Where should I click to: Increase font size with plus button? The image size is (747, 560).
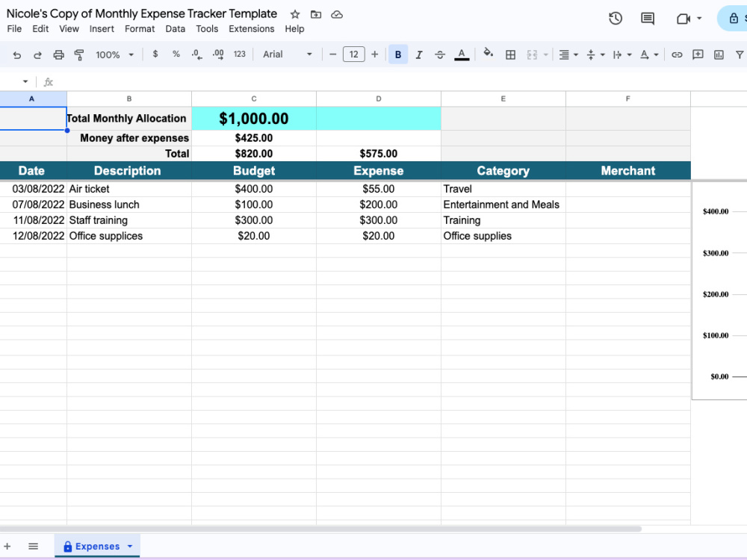[374, 55]
